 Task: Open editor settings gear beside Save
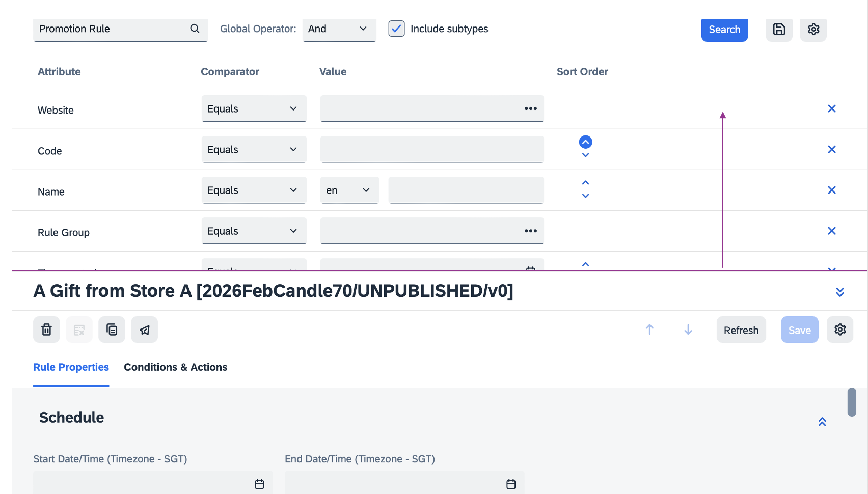click(839, 330)
